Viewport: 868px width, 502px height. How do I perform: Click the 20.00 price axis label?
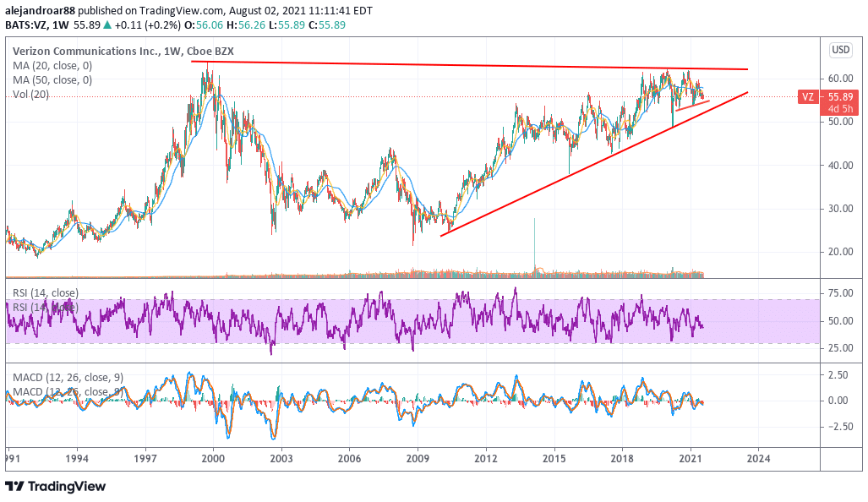point(840,251)
